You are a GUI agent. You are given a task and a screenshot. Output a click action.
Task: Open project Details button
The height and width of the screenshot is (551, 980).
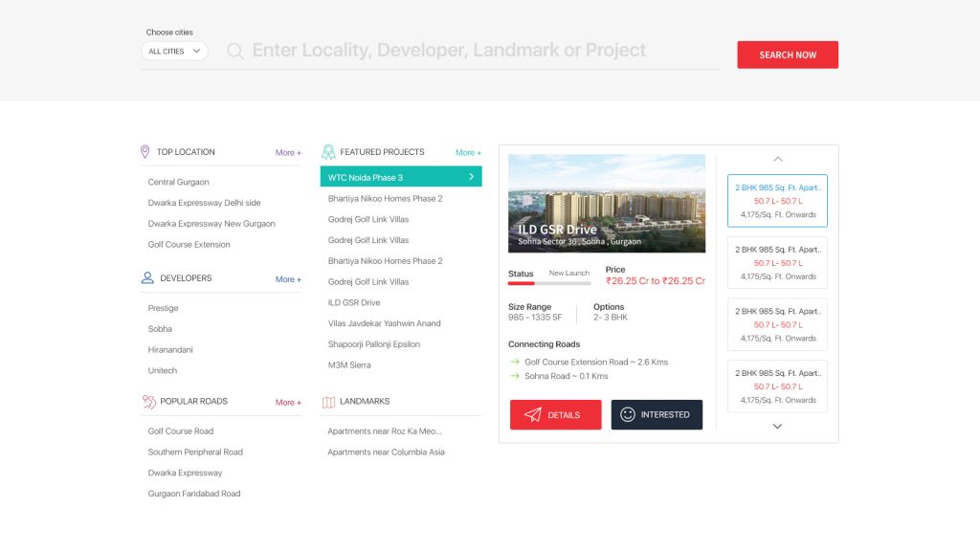point(556,415)
